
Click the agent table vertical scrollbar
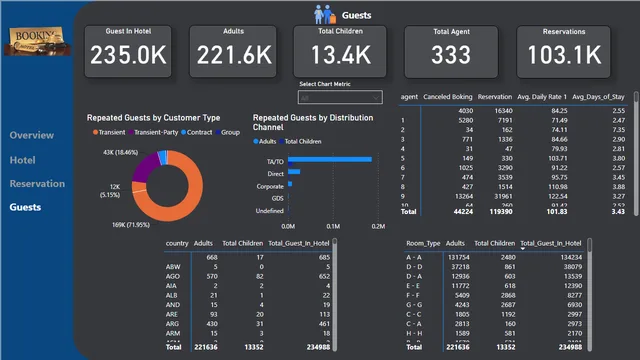point(636,153)
